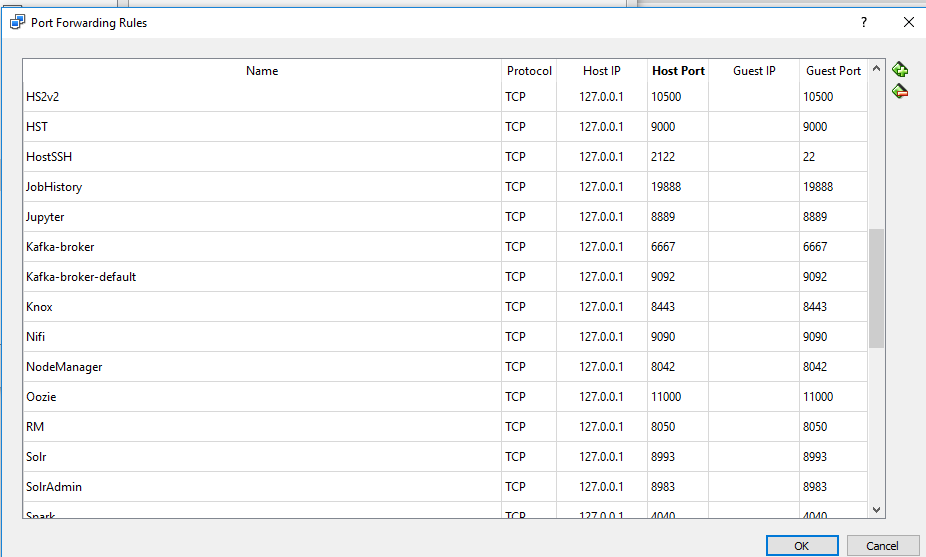The height and width of the screenshot is (557, 926).
Task: Click the empty Guest IP cell for Nifi
Action: 754,337
